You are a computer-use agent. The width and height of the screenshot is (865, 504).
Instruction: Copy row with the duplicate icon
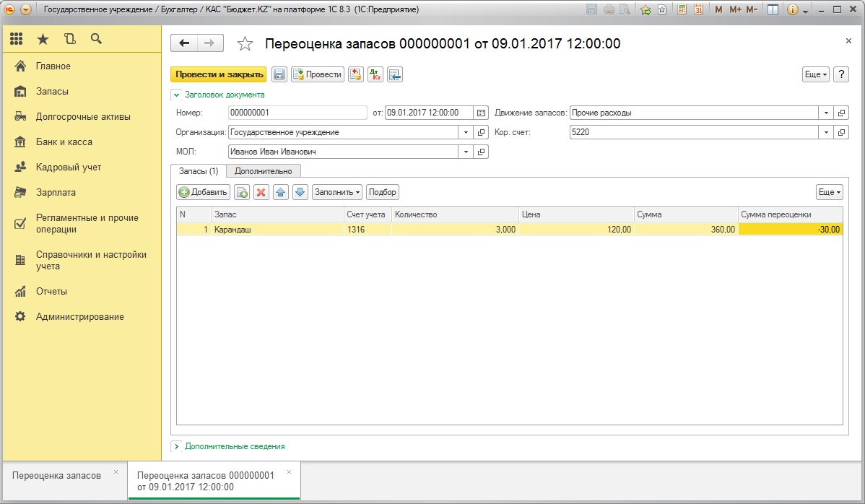pyautogui.click(x=242, y=192)
